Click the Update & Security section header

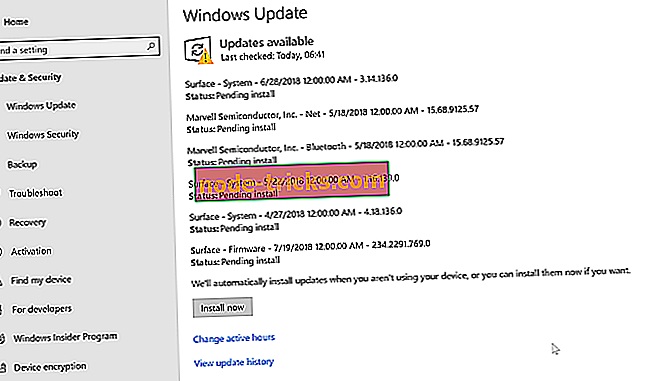pyautogui.click(x=31, y=77)
